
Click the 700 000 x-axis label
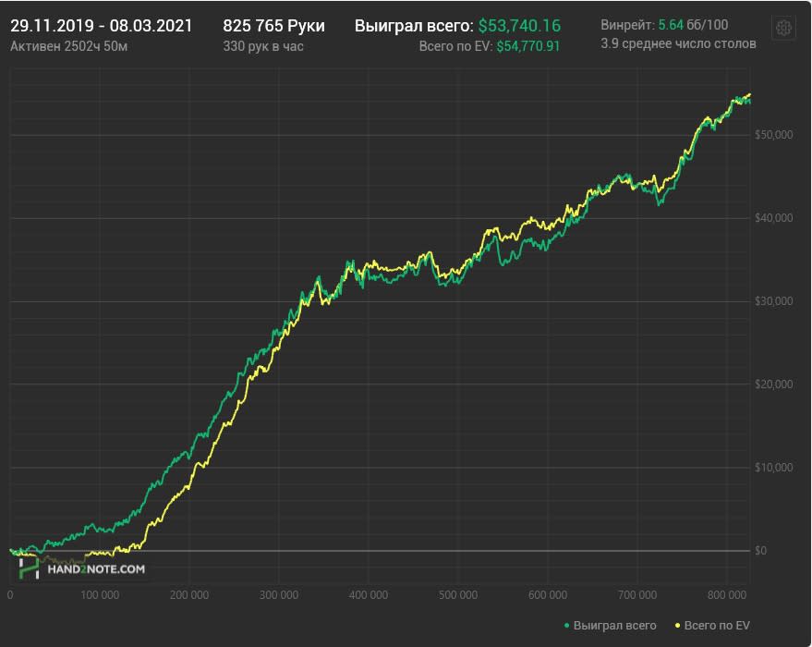coord(637,595)
